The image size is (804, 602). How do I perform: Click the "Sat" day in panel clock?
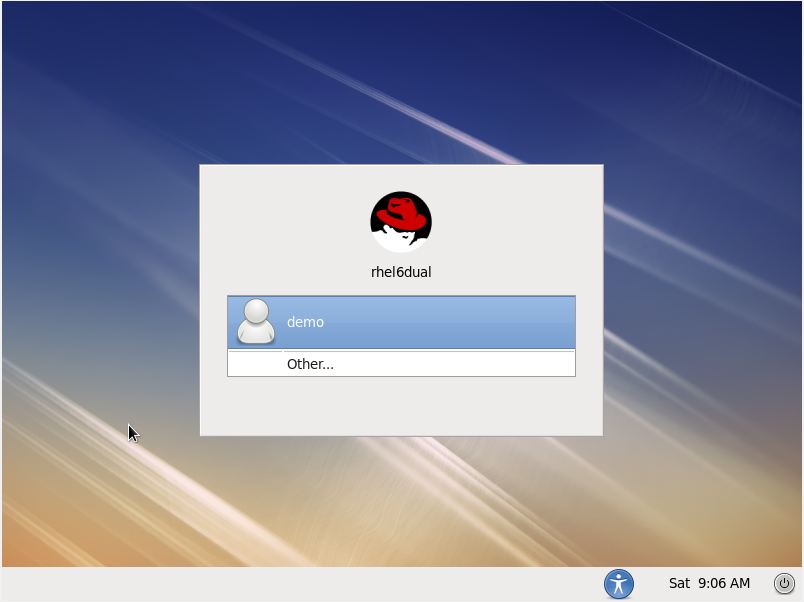(x=680, y=583)
